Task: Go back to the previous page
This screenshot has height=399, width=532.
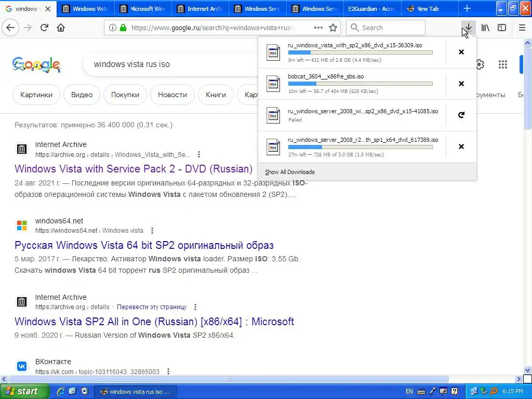Action: pos(10,28)
